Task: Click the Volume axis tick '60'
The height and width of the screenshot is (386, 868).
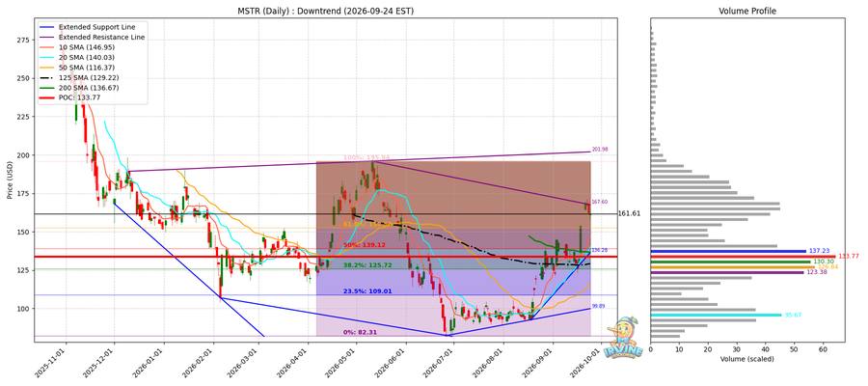Action: click(824, 349)
